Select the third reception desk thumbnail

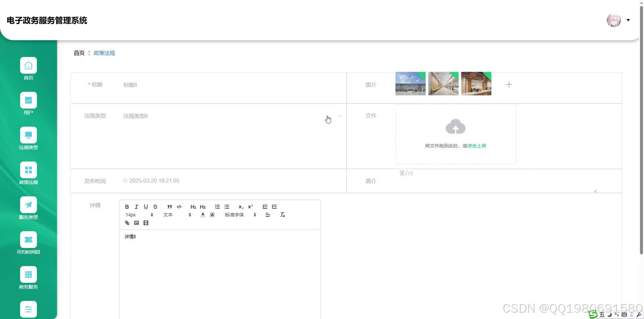pos(476,84)
